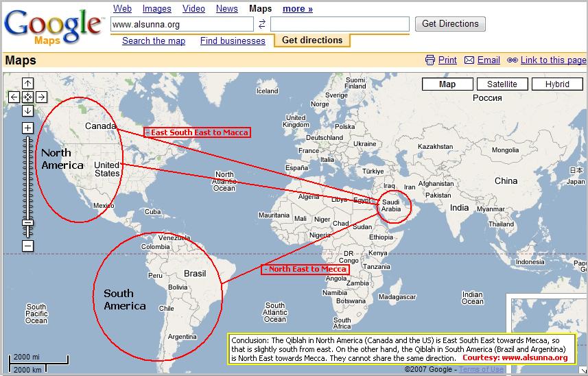Click the China label on map

pyautogui.click(x=506, y=181)
